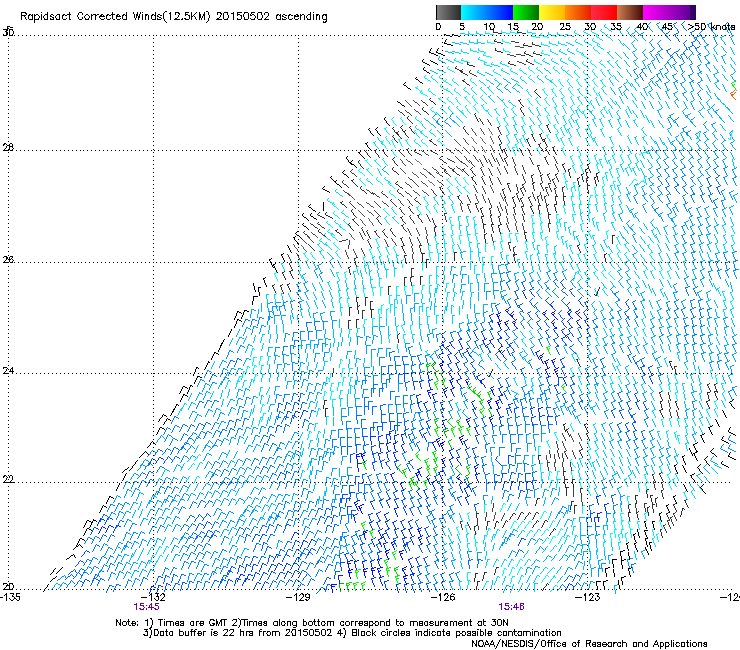The height and width of the screenshot is (650, 740).
Task: Click the legend scale value '10'
Action: 489,27
